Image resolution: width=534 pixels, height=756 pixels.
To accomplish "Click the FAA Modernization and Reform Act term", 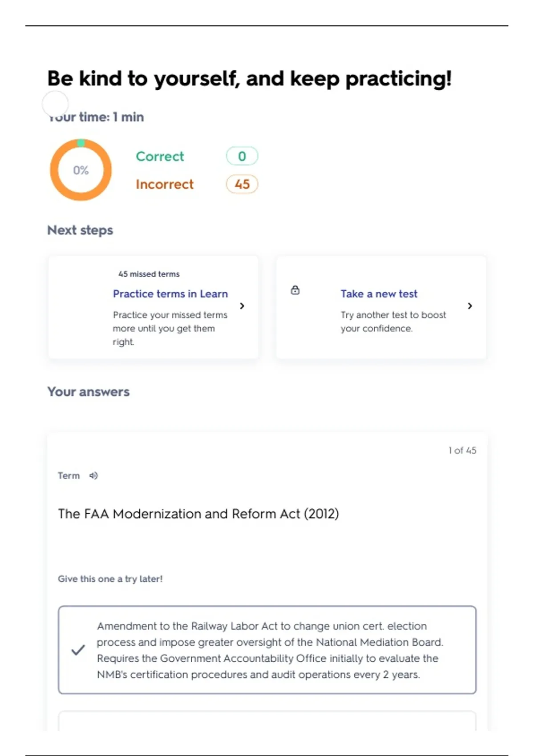I will coord(198,514).
